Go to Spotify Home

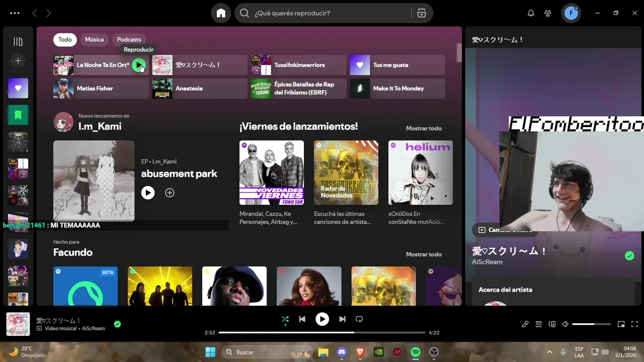221,13
